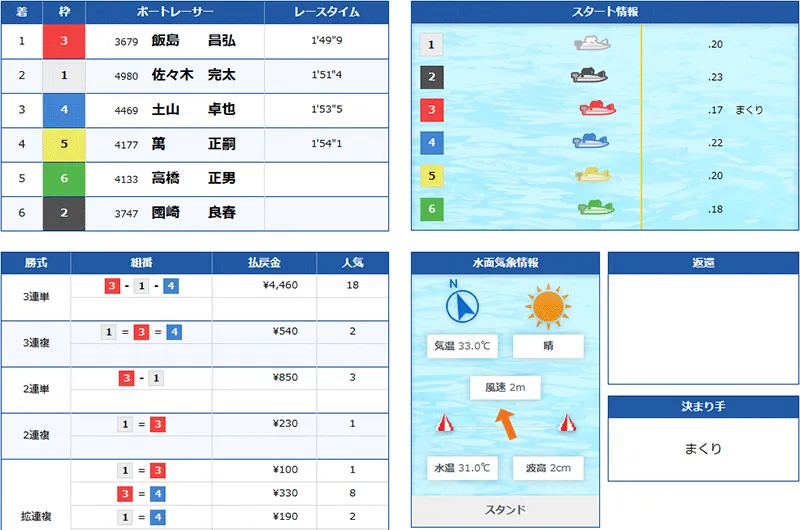Viewport: 800px width, 530px height.
Task: Click the yellow frame 5 cell for 萬 正嗣
Action: pos(64,144)
